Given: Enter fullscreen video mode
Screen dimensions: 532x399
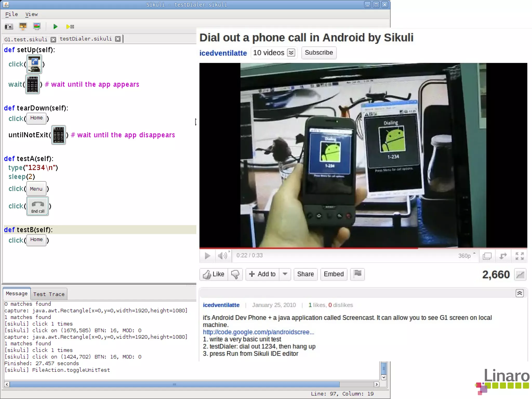Looking at the screenshot, I should point(520,256).
